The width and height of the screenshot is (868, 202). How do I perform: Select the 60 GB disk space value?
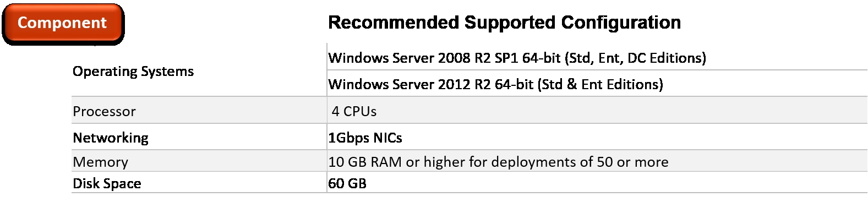(347, 183)
